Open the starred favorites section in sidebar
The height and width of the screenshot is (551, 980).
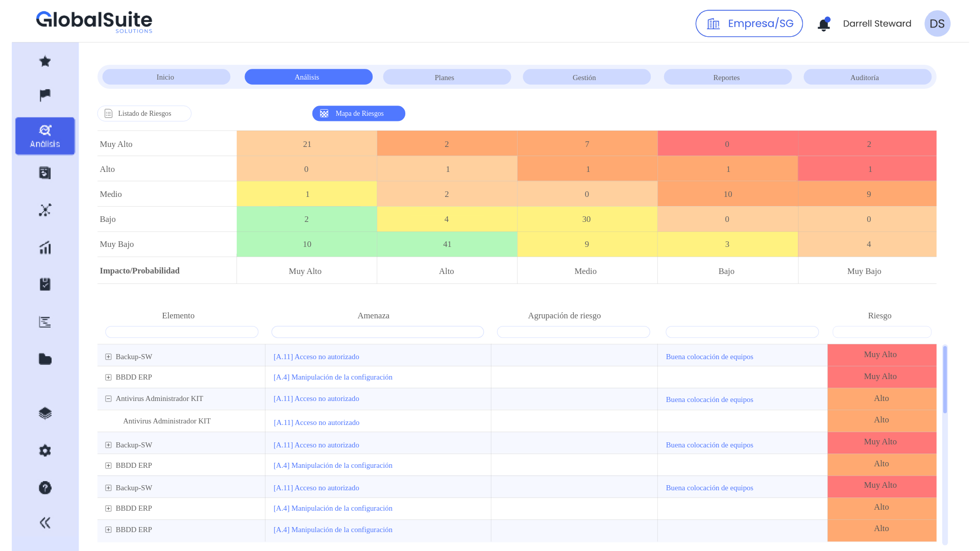(x=45, y=61)
